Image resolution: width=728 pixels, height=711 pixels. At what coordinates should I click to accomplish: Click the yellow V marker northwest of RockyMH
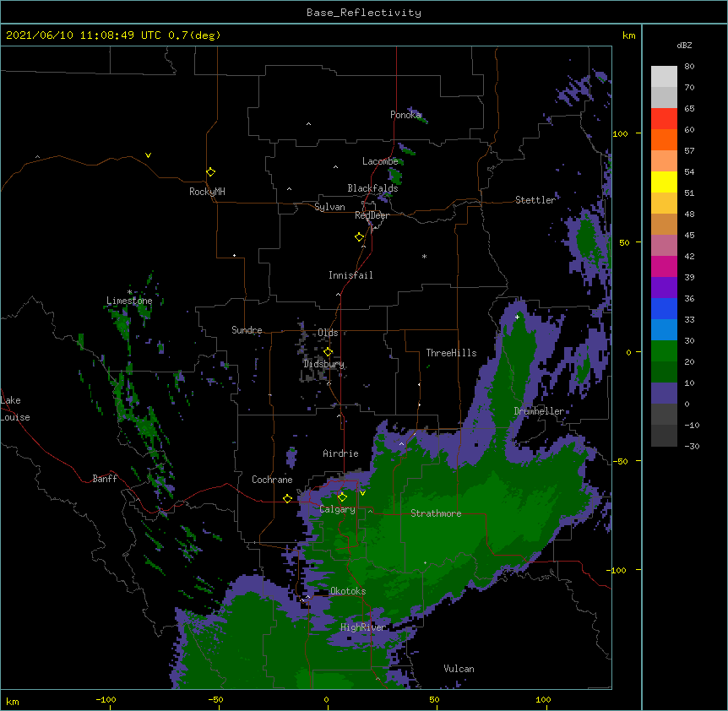[x=148, y=155]
